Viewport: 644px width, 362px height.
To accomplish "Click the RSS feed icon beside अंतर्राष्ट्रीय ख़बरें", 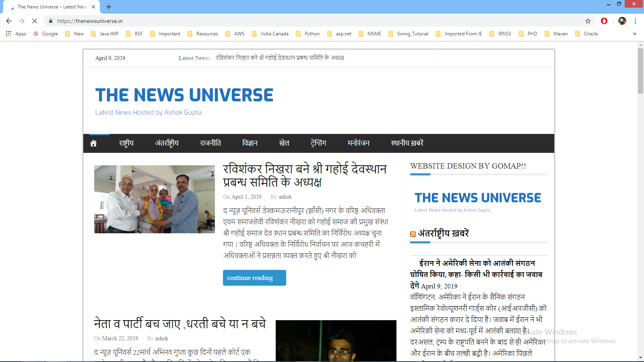I will [413, 234].
